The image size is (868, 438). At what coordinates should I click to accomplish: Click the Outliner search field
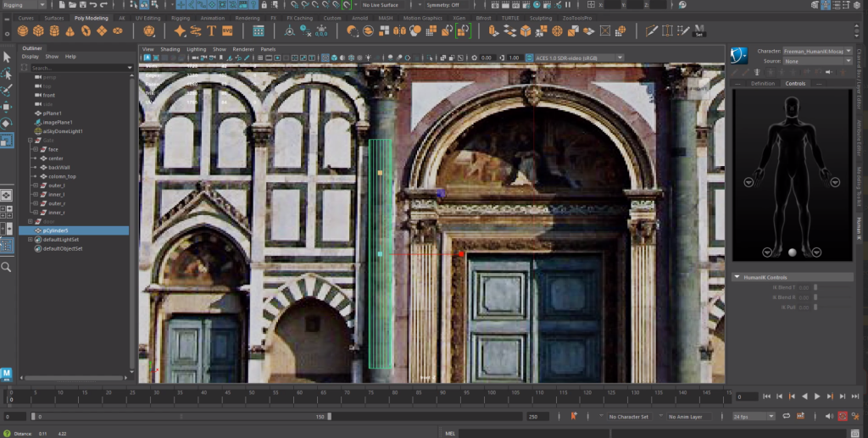81,68
